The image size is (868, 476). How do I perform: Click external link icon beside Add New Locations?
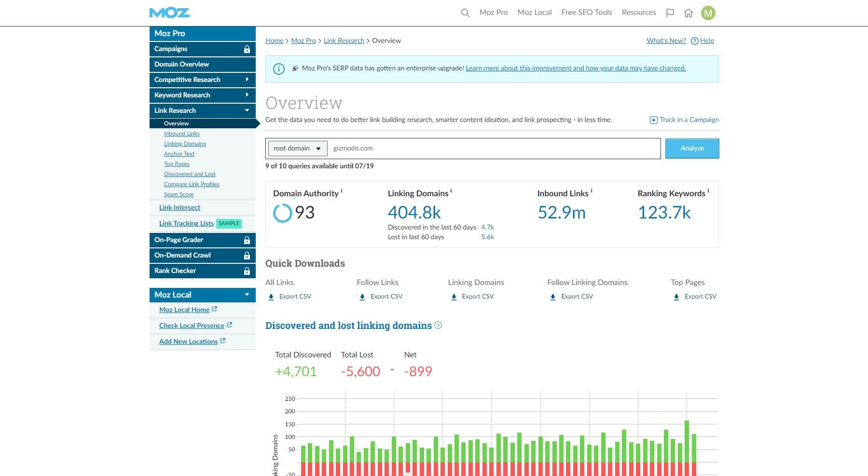pyautogui.click(x=222, y=341)
